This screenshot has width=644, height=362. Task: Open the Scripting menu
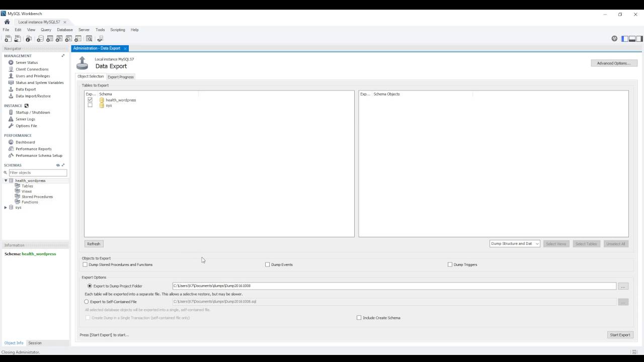(118, 30)
